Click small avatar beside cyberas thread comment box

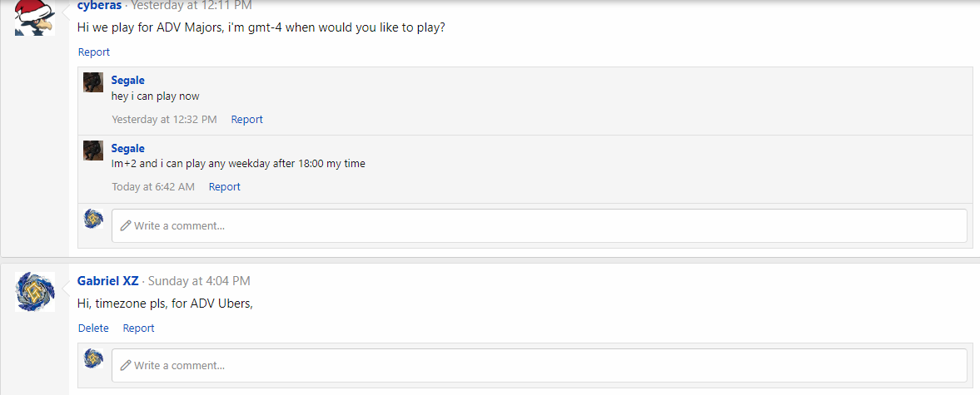pos(94,219)
